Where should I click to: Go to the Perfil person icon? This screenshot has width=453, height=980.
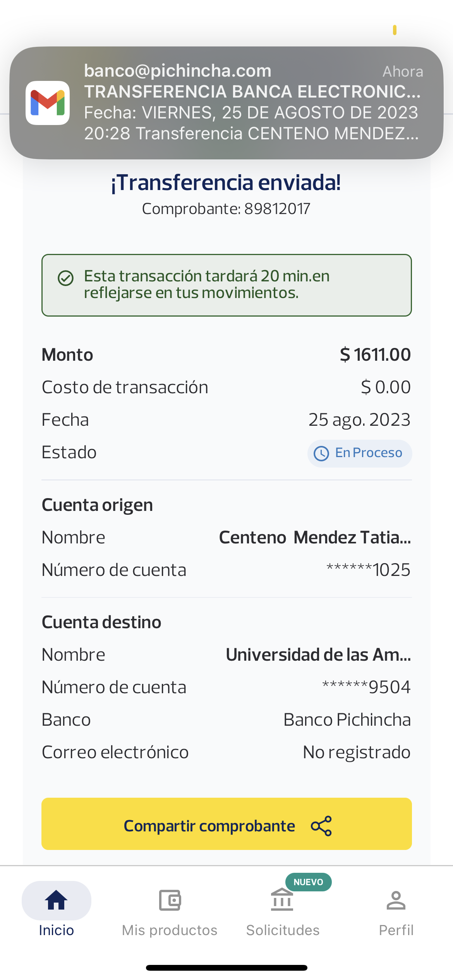pos(396,900)
